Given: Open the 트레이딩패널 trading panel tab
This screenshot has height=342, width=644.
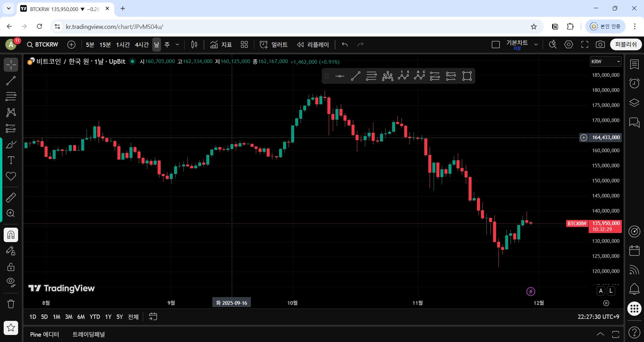Looking at the screenshot, I should point(89,335).
